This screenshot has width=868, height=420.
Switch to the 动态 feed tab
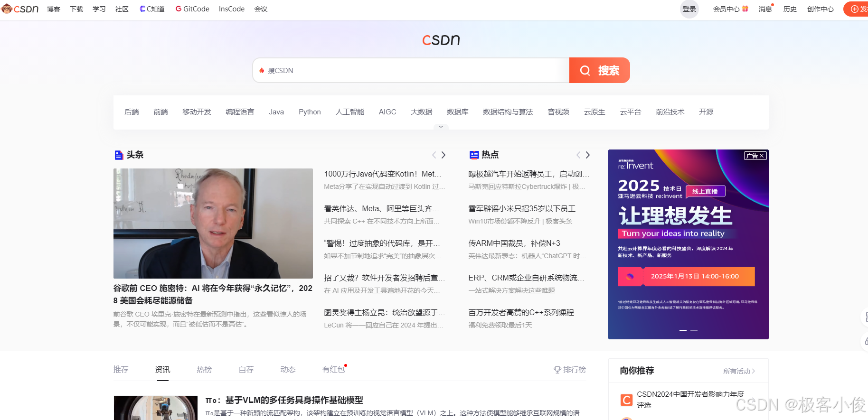pyautogui.click(x=288, y=370)
